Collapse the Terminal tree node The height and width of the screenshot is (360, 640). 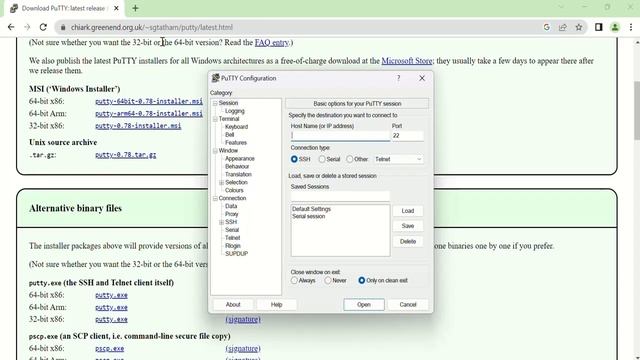(x=215, y=119)
